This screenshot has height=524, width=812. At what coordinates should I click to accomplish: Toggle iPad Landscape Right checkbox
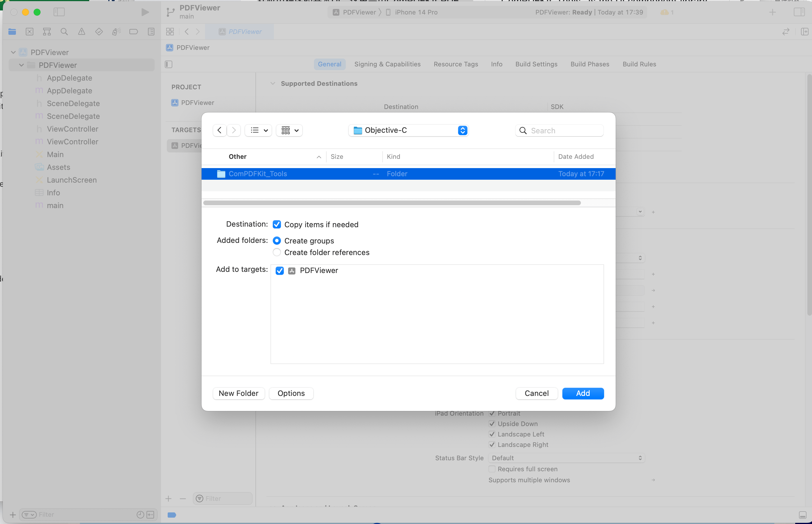pyautogui.click(x=492, y=445)
